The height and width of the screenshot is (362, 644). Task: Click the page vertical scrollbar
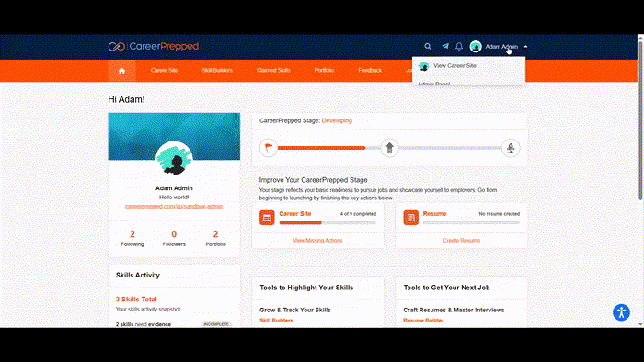click(640, 120)
